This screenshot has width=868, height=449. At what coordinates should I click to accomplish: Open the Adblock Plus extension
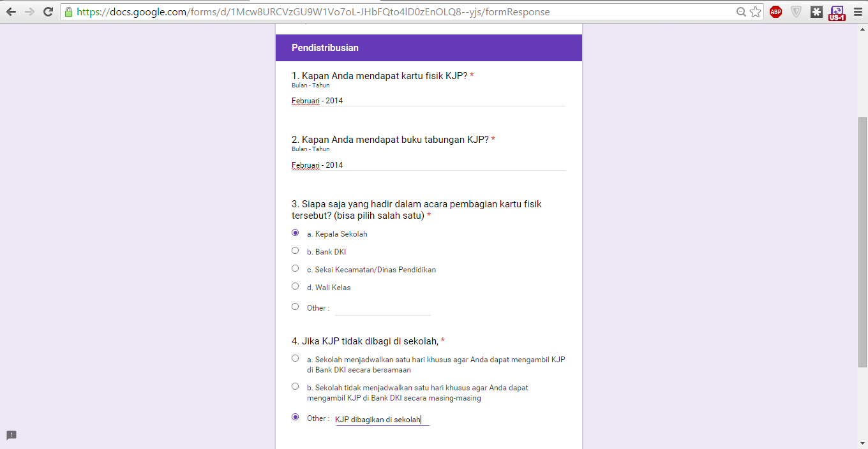point(775,11)
